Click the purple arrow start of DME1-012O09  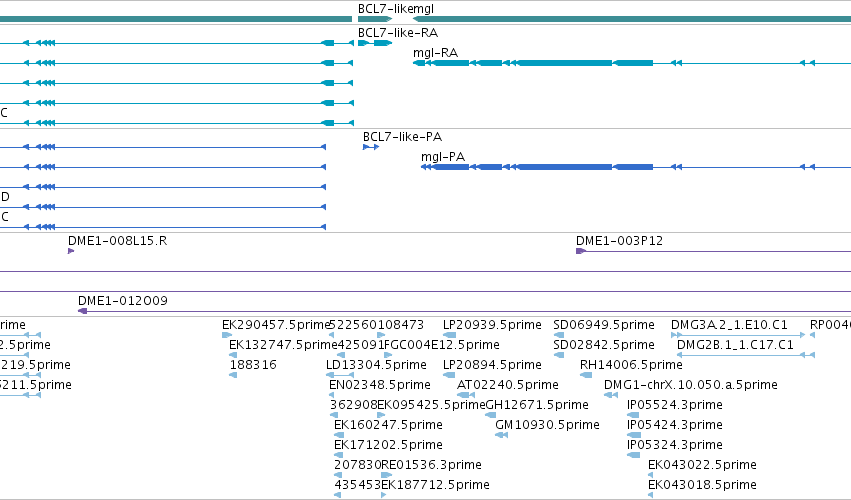82,311
